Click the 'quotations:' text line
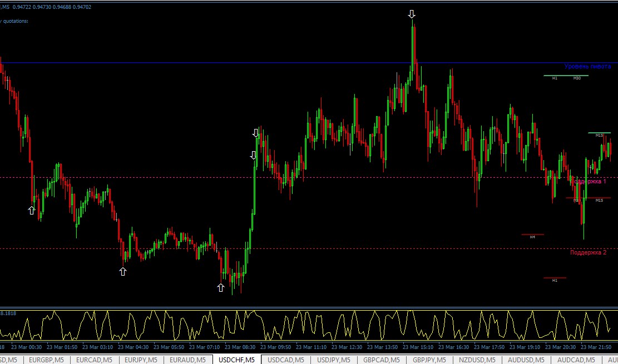The image size is (618, 364). 15,21
